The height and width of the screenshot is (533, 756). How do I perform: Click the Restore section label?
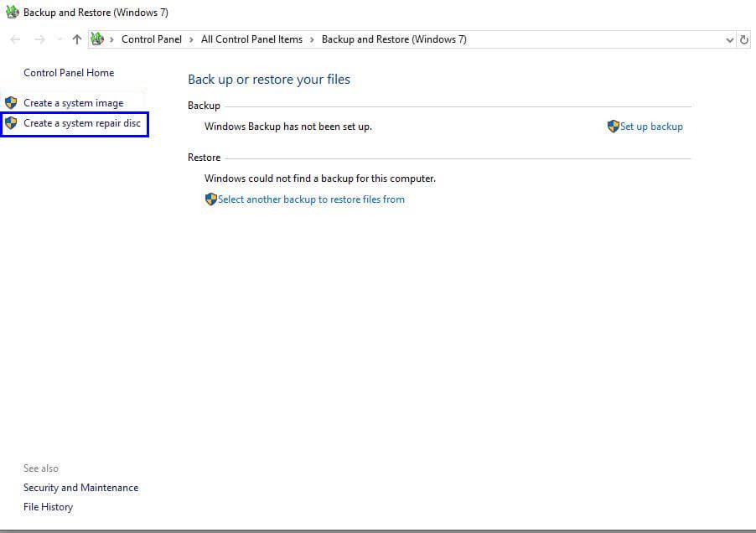coord(204,158)
